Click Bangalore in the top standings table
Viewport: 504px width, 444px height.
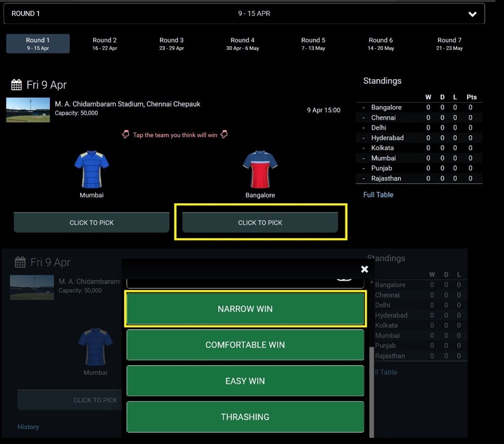tap(386, 107)
